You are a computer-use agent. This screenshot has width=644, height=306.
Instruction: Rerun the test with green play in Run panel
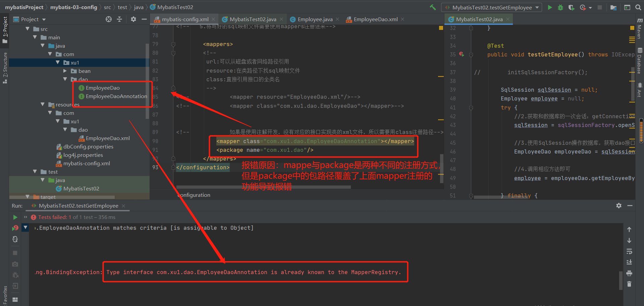pyautogui.click(x=15, y=217)
